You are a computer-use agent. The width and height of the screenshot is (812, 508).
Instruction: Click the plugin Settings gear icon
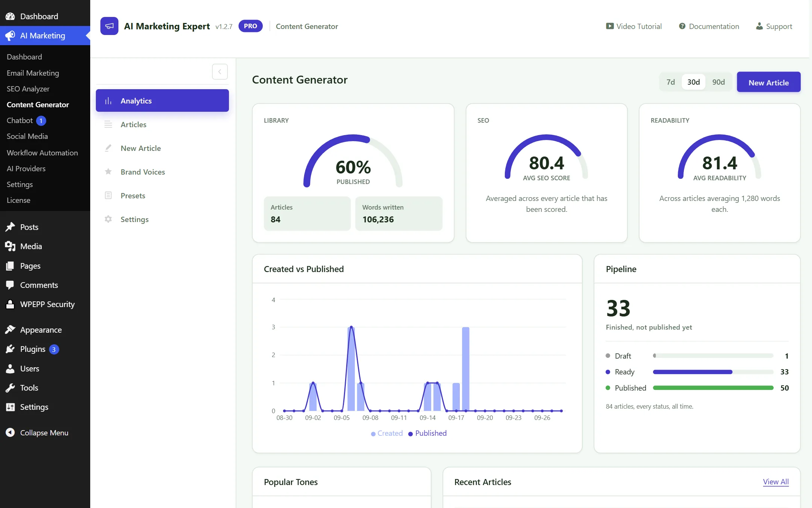tap(108, 219)
